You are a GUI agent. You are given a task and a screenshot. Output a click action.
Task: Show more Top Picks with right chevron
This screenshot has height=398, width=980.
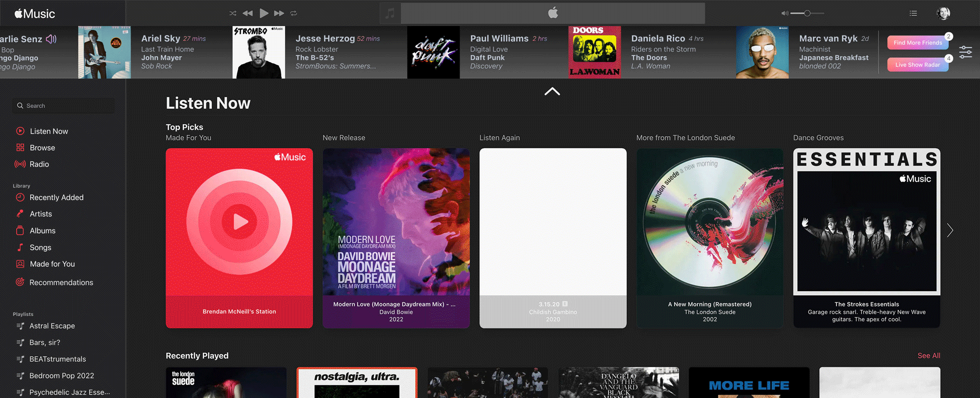click(x=950, y=230)
